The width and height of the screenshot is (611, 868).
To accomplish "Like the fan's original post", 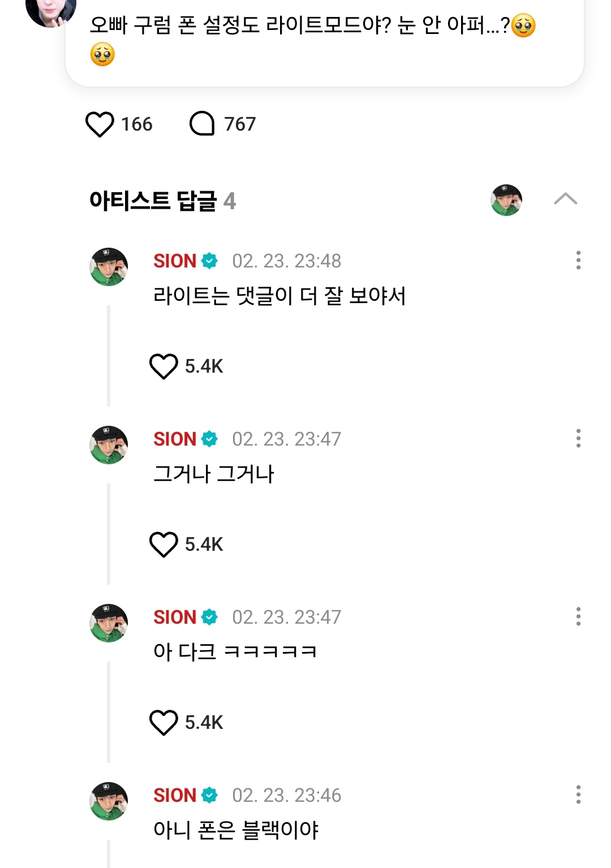I will pos(100,124).
